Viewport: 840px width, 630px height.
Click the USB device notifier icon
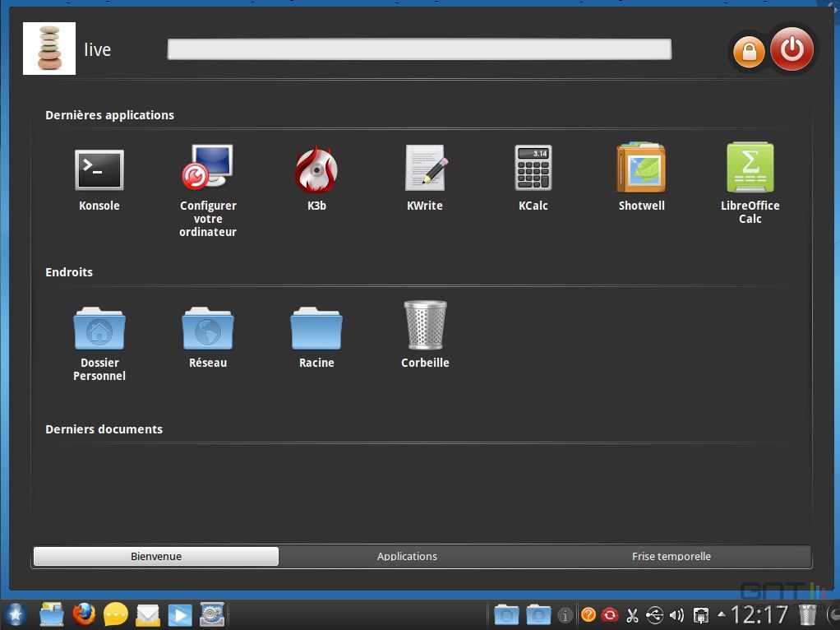(x=654, y=615)
